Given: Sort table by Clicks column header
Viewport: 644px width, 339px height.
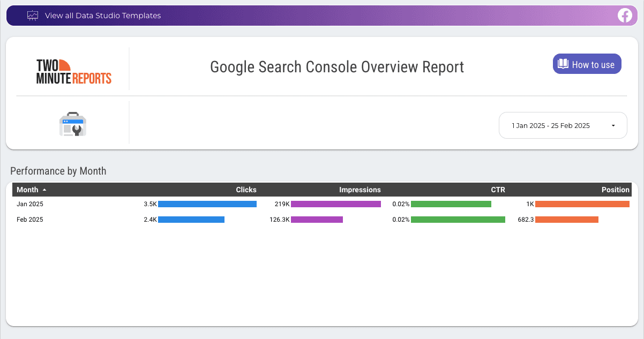Looking at the screenshot, I should click(246, 190).
